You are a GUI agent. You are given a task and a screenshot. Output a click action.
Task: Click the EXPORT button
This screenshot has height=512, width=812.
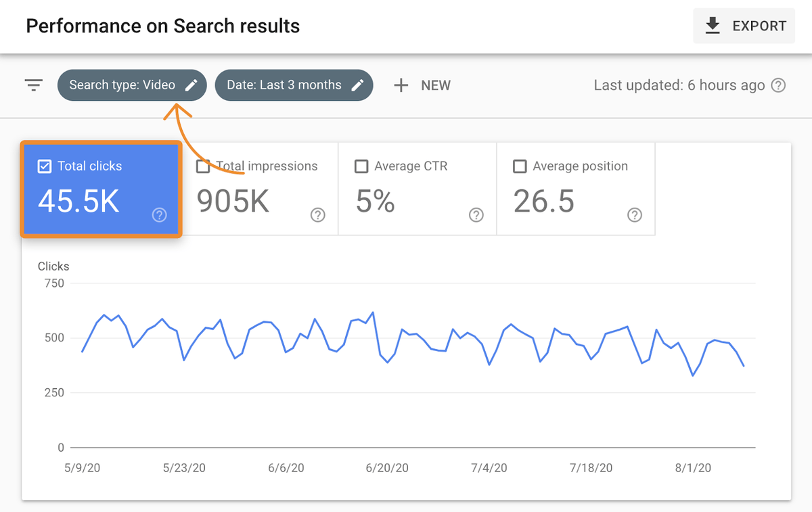pos(744,25)
